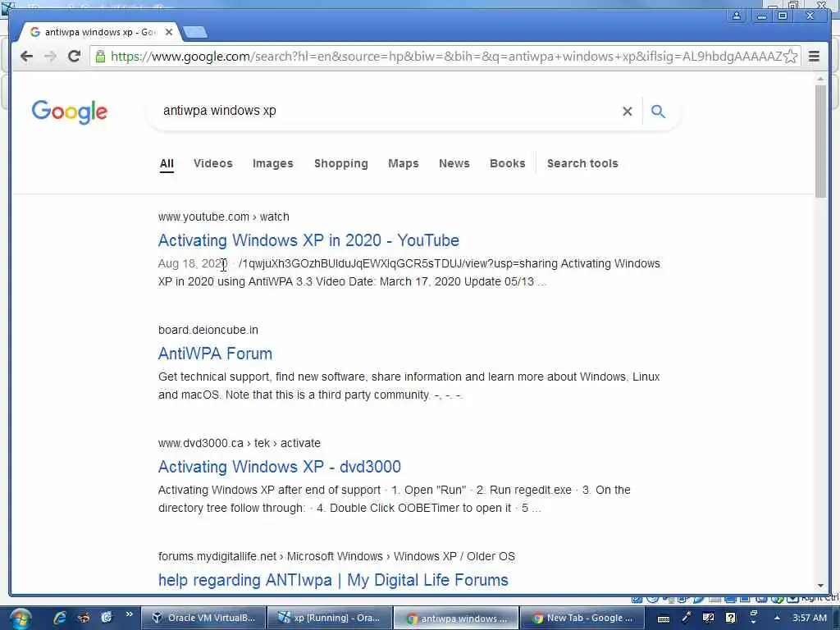This screenshot has height=630, width=840.
Task: Click the magnifying glass search button
Action: point(658,111)
